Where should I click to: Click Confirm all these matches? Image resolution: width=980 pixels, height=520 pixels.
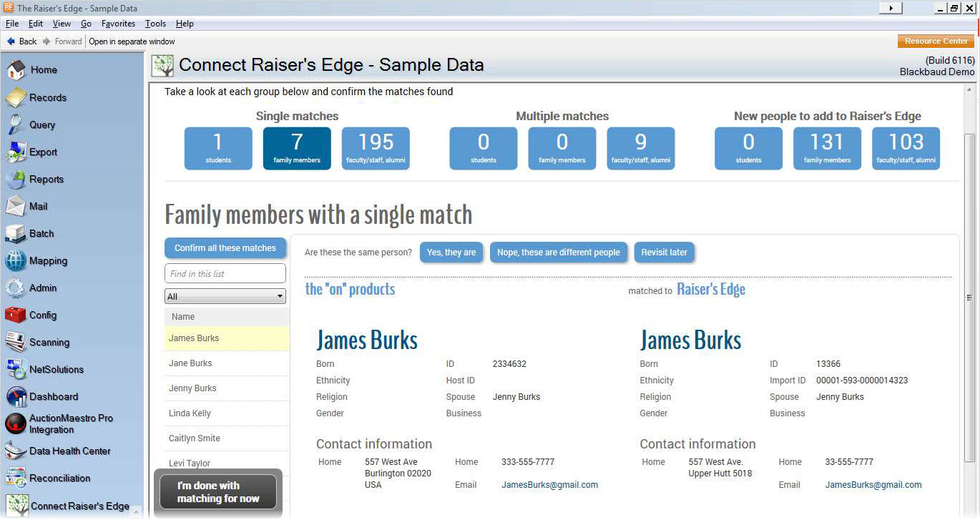click(x=225, y=248)
